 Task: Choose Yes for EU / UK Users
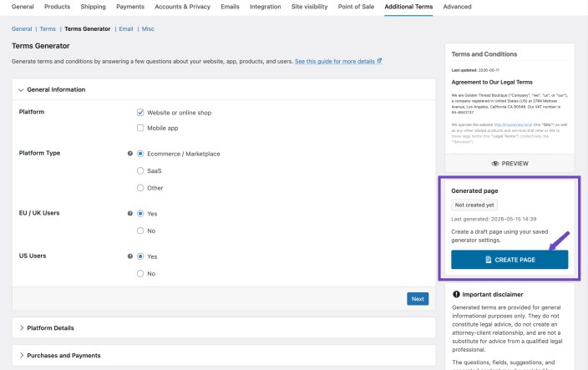(140, 214)
